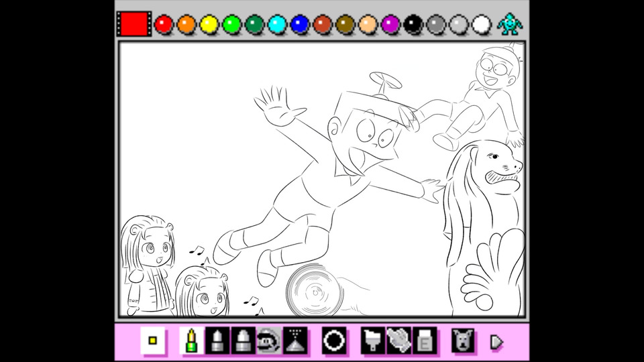The image size is (644, 362).
Task: Pick the light gray paint ball
Action: point(458,24)
